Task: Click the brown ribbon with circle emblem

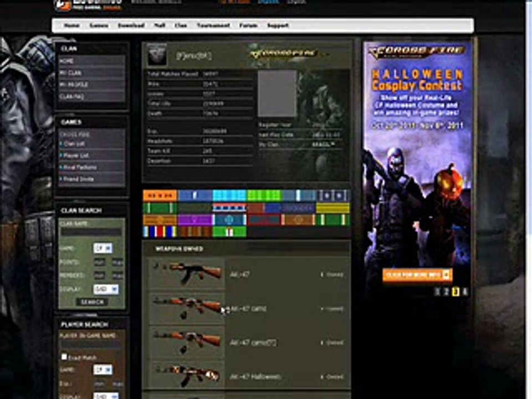Action: click(299, 220)
